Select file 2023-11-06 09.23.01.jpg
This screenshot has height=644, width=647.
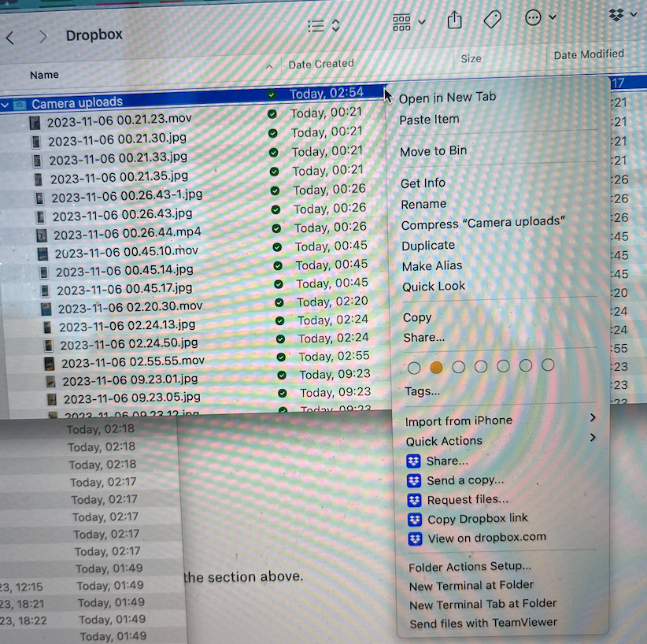point(130,379)
